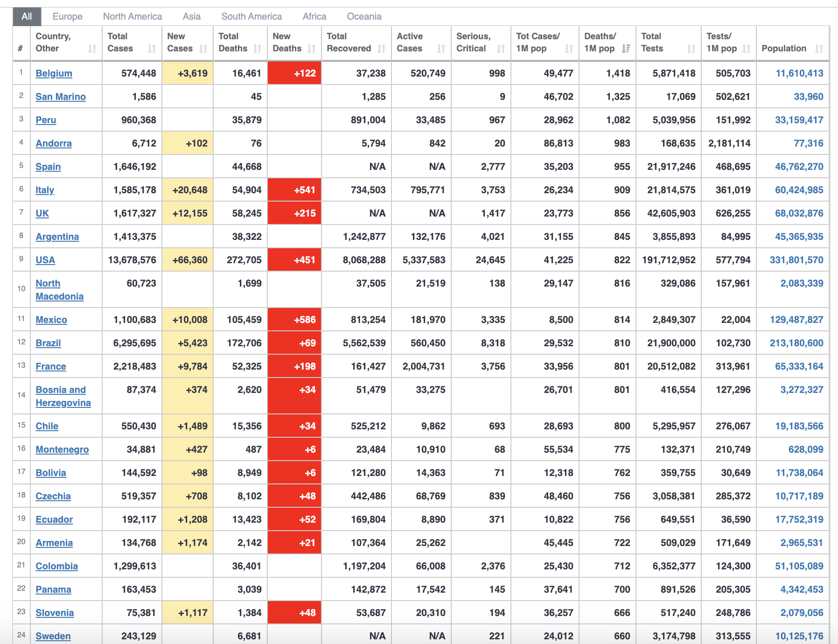The height and width of the screenshot is (644, 838).
Task: Sort by Total Deaths using sort icon
Action: (257, 49)
